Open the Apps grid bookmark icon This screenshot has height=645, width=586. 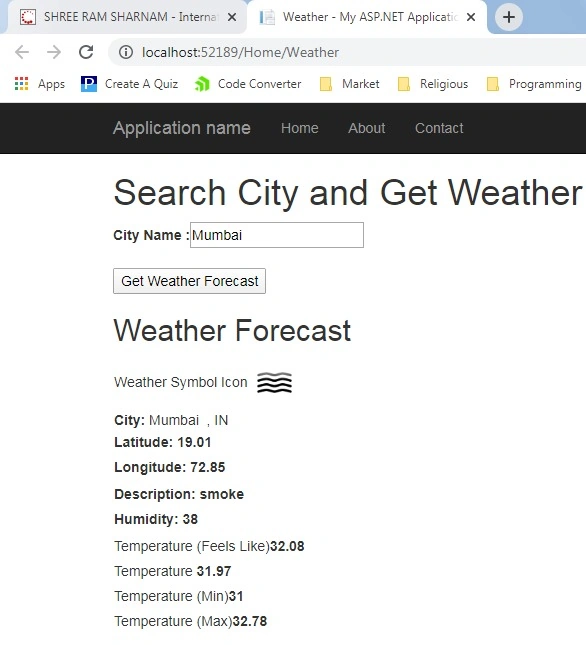click(21, 84)
